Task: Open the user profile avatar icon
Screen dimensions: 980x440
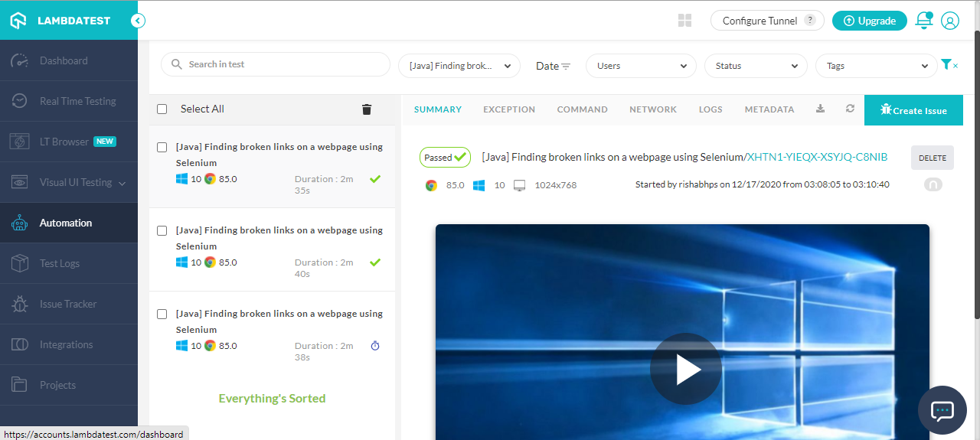Action: 950,21
